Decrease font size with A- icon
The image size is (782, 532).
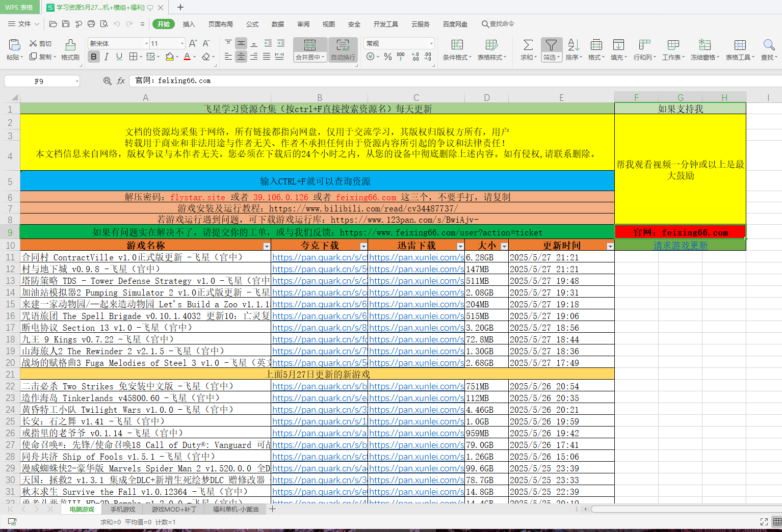click(x=206, y=43)
